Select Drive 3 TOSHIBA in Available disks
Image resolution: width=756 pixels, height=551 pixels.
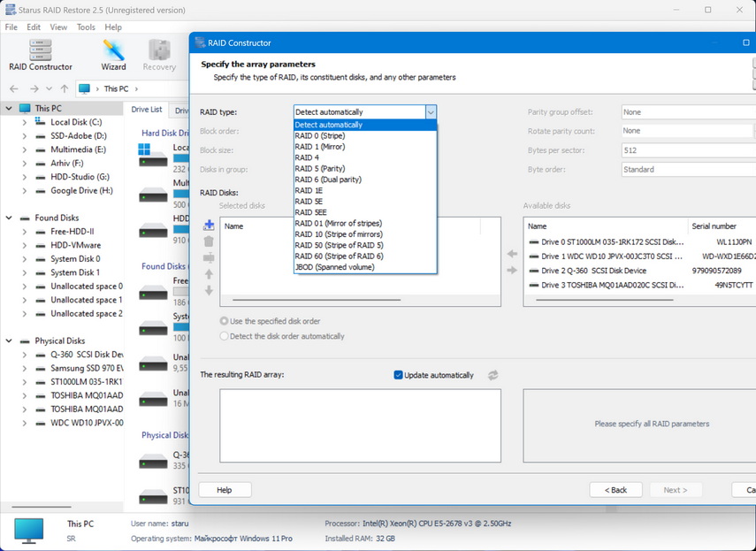639,286
